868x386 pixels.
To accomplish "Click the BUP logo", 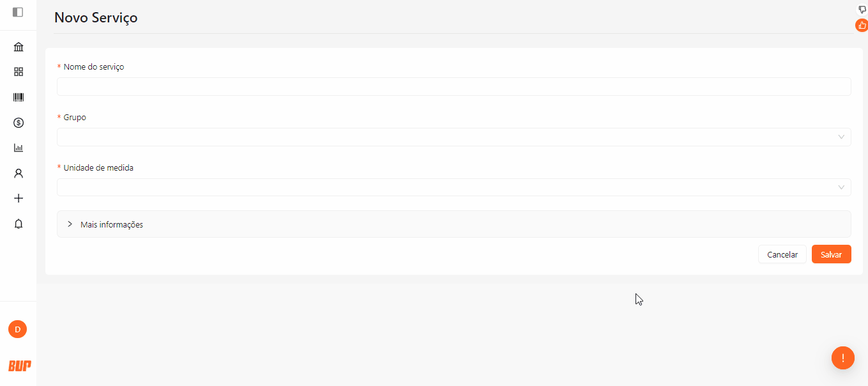I will pyautogui.click(x=19, y=366).
